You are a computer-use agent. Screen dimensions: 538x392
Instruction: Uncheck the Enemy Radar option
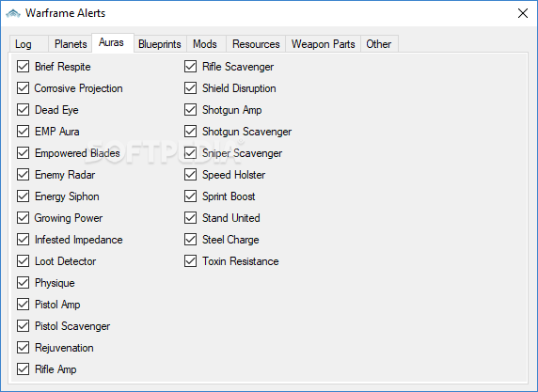click(x=23, y=175)
